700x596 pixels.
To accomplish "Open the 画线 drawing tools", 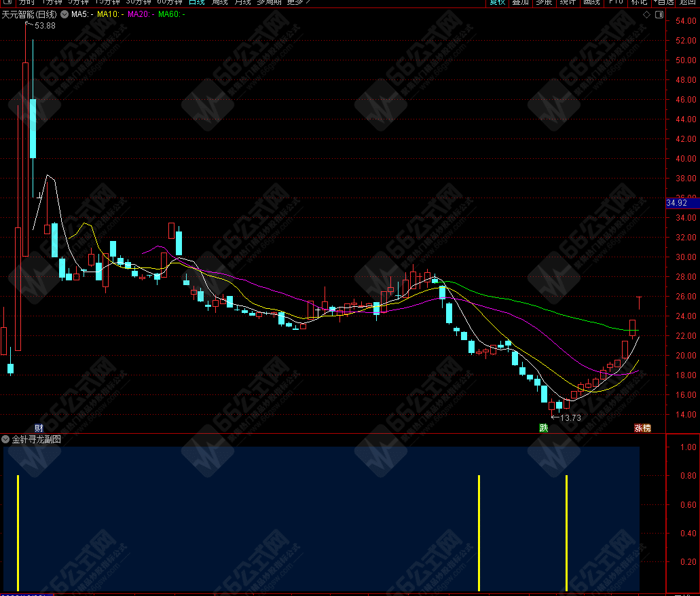I will tap(592, 2).
